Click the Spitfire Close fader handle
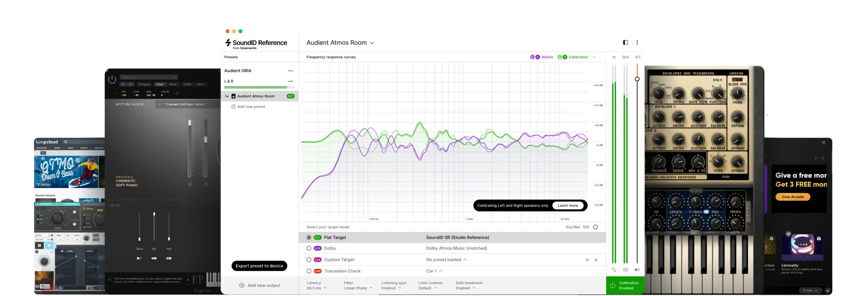This screenshot has height=296, width=868. (x=139, y=239)
